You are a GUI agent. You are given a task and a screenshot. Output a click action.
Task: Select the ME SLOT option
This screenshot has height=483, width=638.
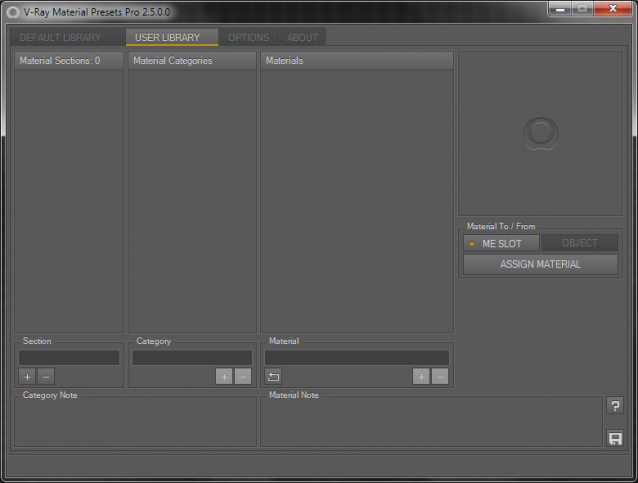click(501, 243)
